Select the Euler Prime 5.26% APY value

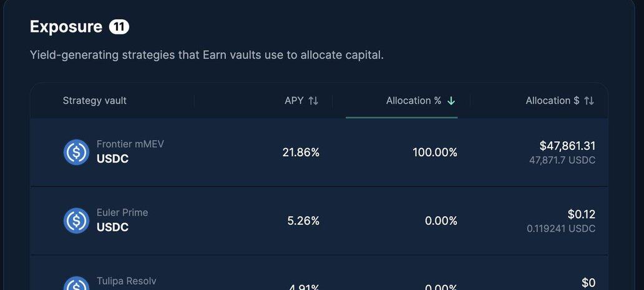(x=303, y=221)
